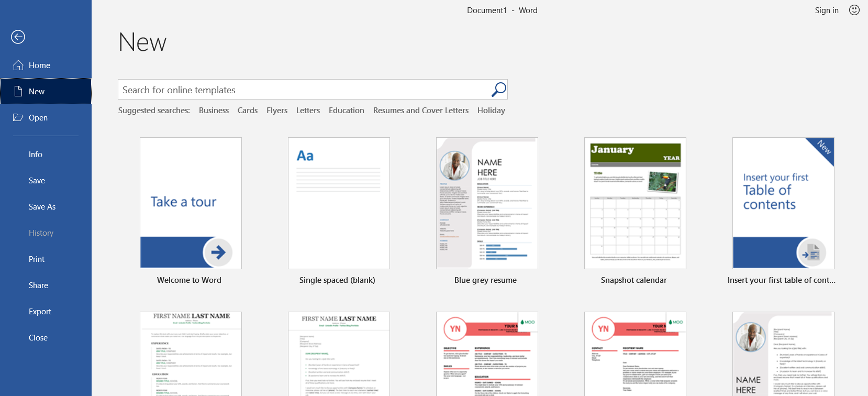Click the Welcome to Word caption
The height and width of the screenshot is (396, 868).
pyautogui.click(x=189, y=280)
